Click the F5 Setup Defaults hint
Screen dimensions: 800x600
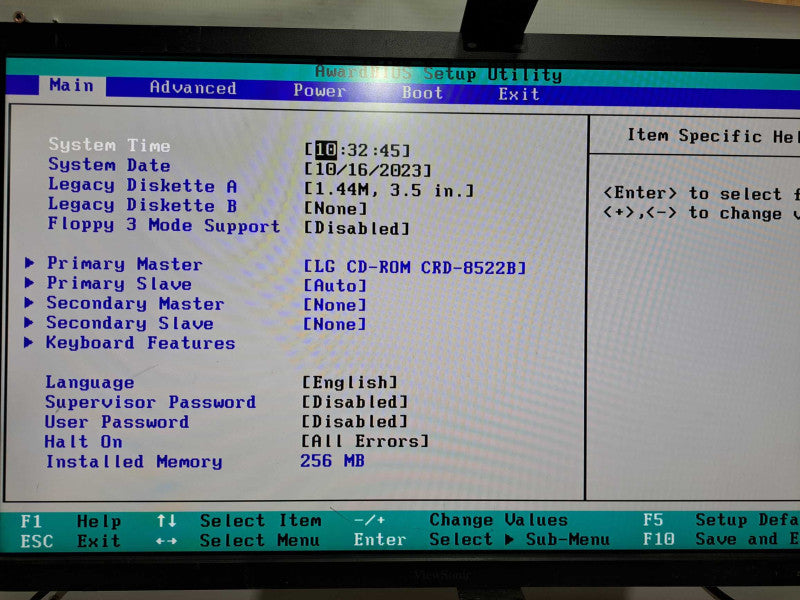click(721, 519)
